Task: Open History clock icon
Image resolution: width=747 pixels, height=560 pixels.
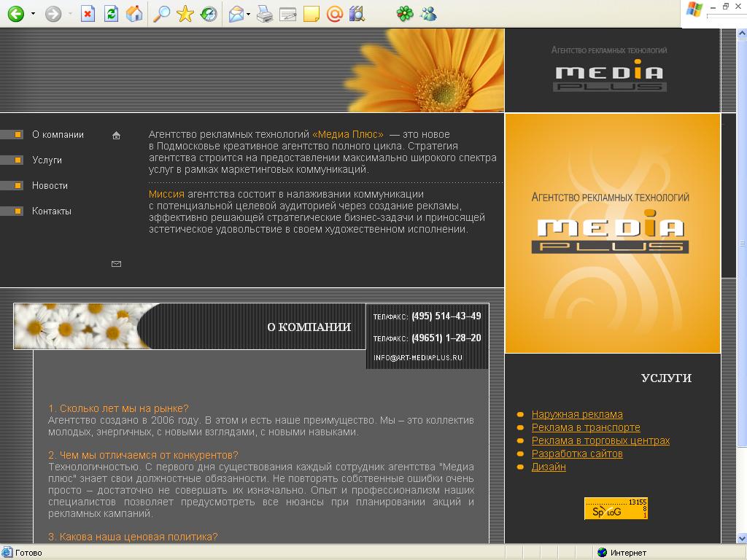Action: coord(209,15)
